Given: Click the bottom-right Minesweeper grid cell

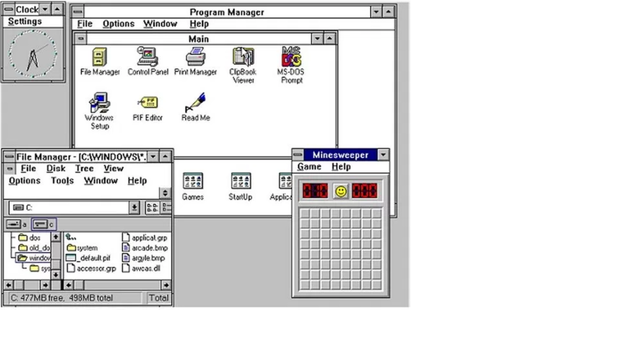Looking at the screenshot, I should [377, 284].
